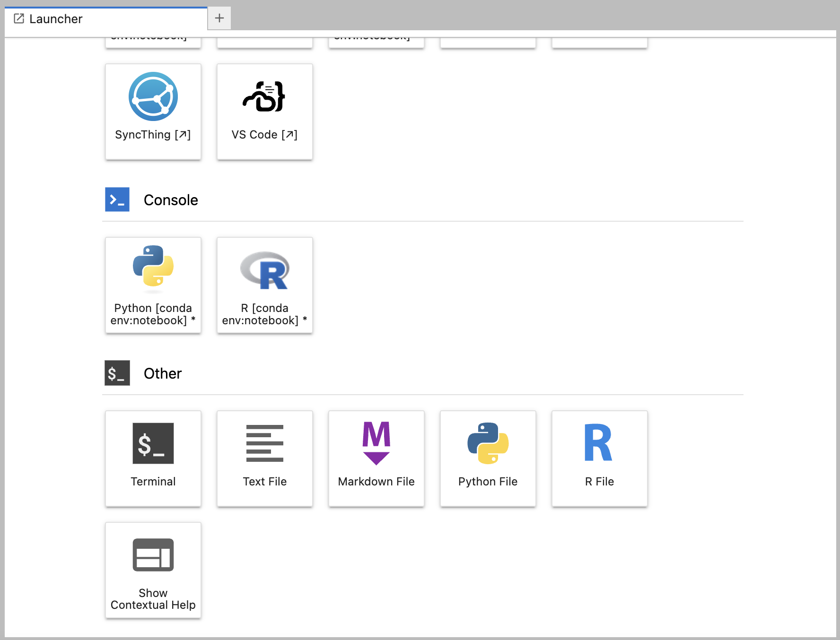The height and width of the screenshot is (640, 840).
Task: Click the Other section heading text
Action: click(x=163, y=373)
